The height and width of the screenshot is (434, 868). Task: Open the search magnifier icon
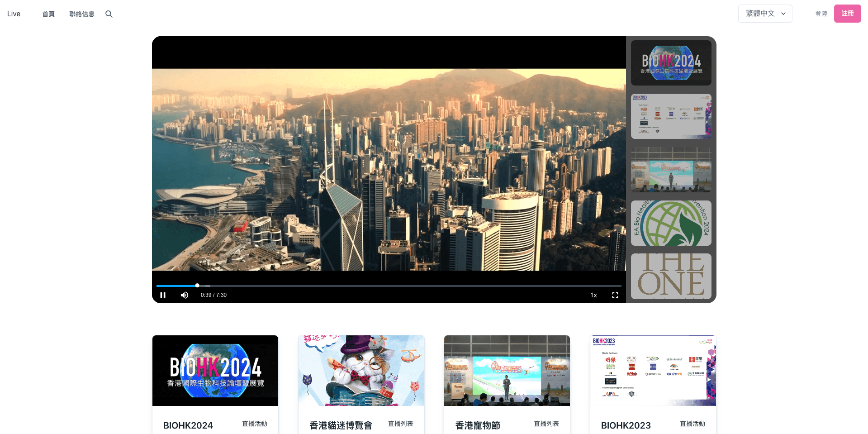(109, 14)
